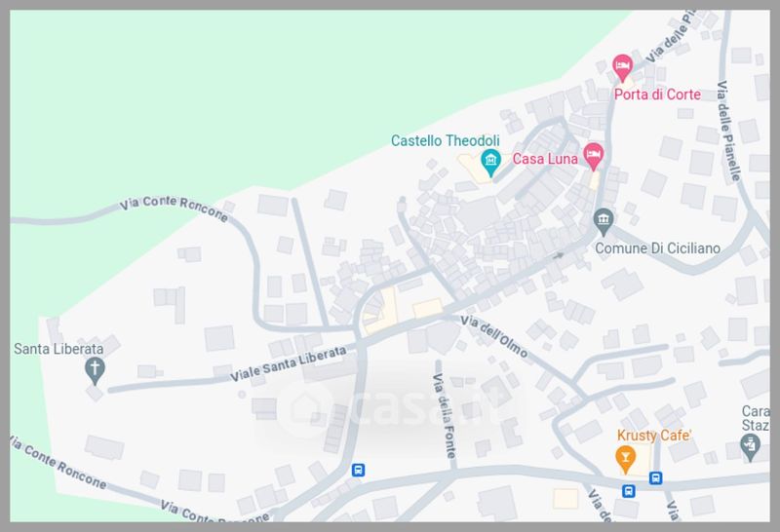Select the Via dell'Olmo street label
Screen dimensions: 780x532
(x=493, y=336)
